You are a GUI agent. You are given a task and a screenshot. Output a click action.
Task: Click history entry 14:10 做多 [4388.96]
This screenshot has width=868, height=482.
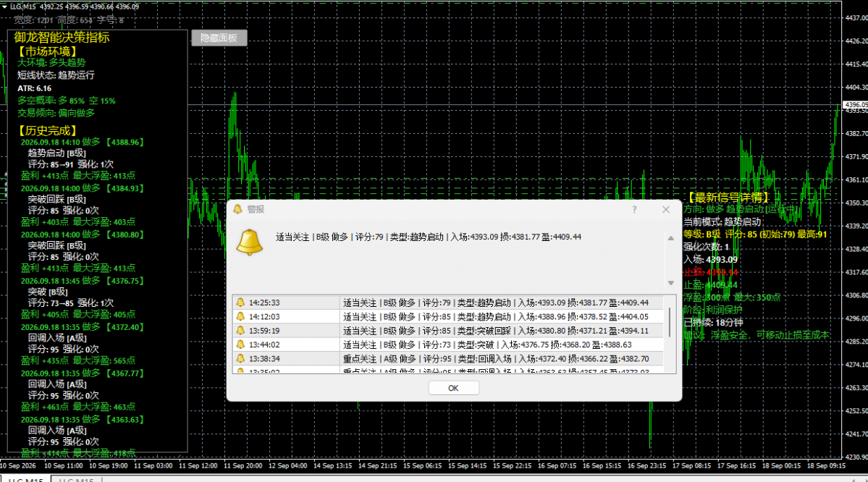click(x=82, y=142)
